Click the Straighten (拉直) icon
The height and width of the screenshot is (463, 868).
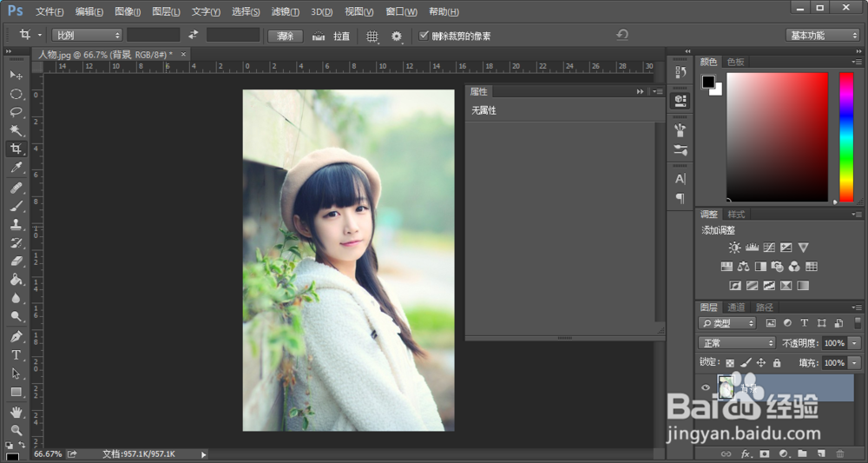click(319, 36)
